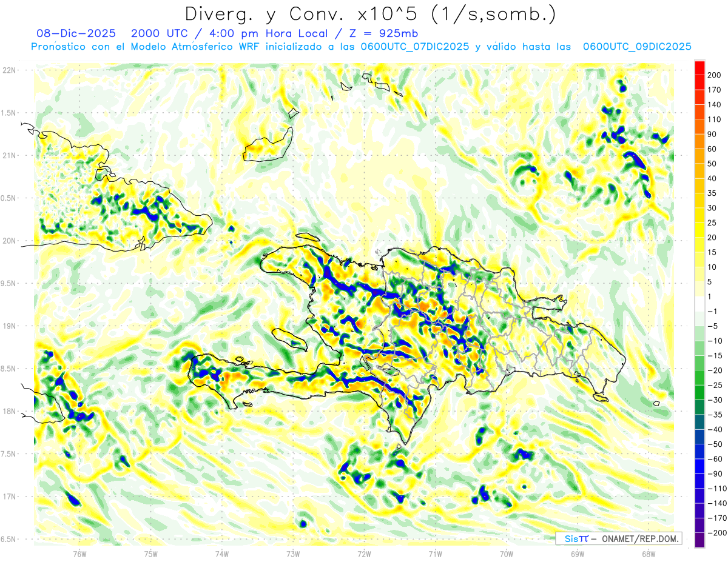Click the "30" value on the color bar

pos(712,208)
